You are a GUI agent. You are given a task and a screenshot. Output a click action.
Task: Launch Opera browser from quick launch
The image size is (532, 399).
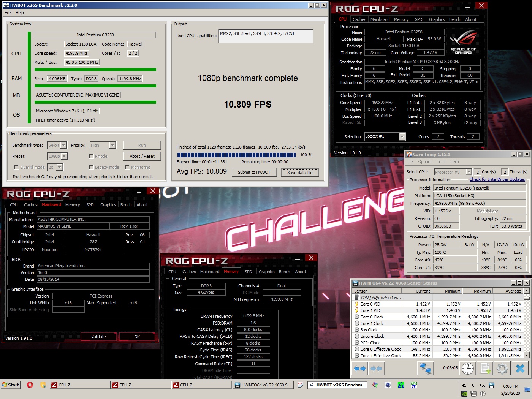(30, 385)
